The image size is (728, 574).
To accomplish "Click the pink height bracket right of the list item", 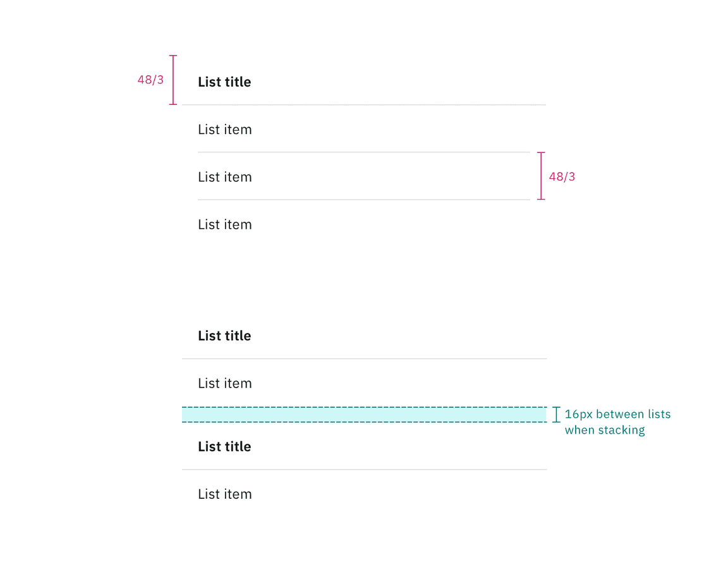I will (x=541, y=176).
